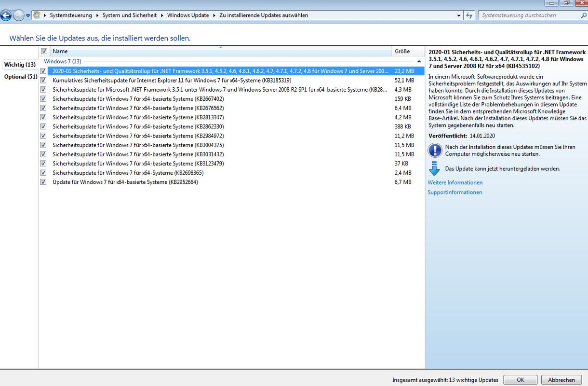Click the blue restart-warning exclamation icon
Viewport: 588px width, 386px height.
coord(435,151)
